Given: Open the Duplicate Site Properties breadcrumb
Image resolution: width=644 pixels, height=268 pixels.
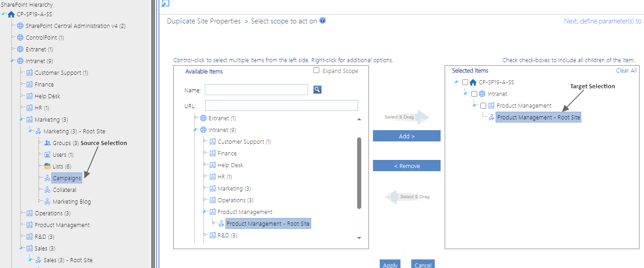Looking at the screenshot, I should tap(204, 20).
